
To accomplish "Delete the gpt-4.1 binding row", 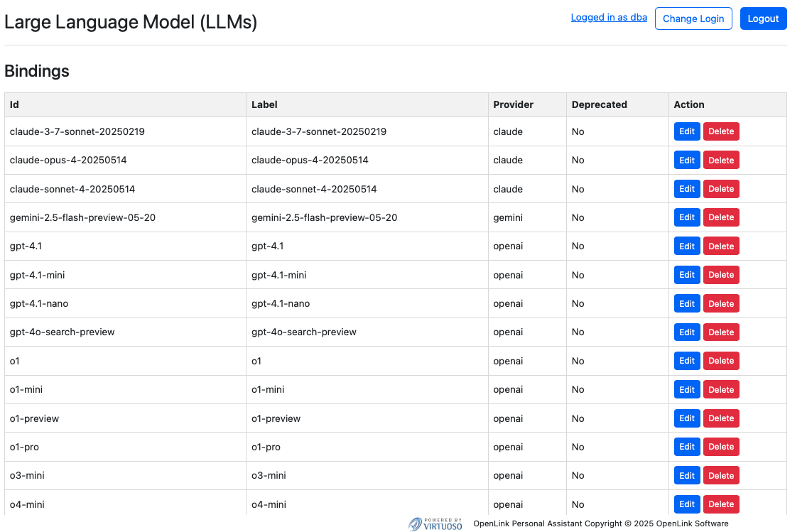I will coord(721,246).
